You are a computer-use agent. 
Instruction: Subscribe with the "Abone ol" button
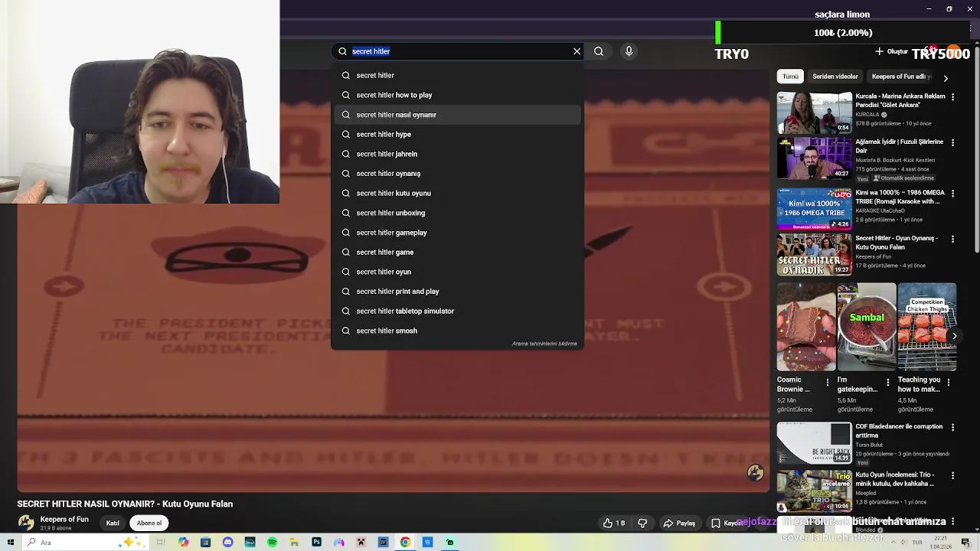tap(149, 523)
